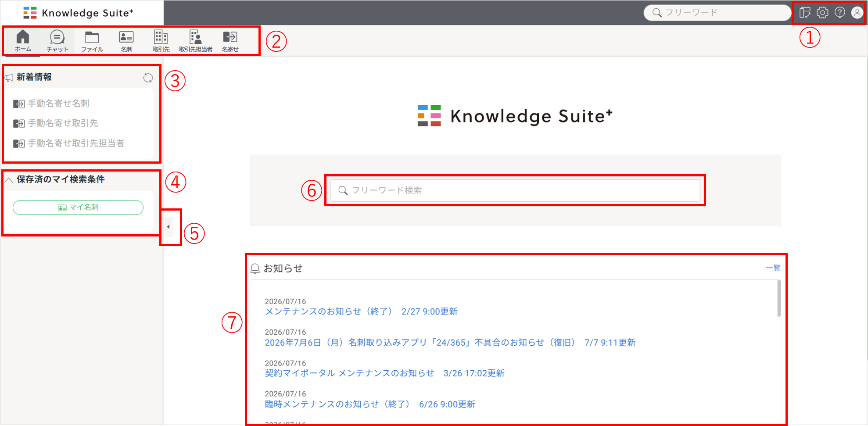The width and height of the screenshot is (868, 426).
Task: Click the magnifier icon in header search
Action: pos(657,13)
